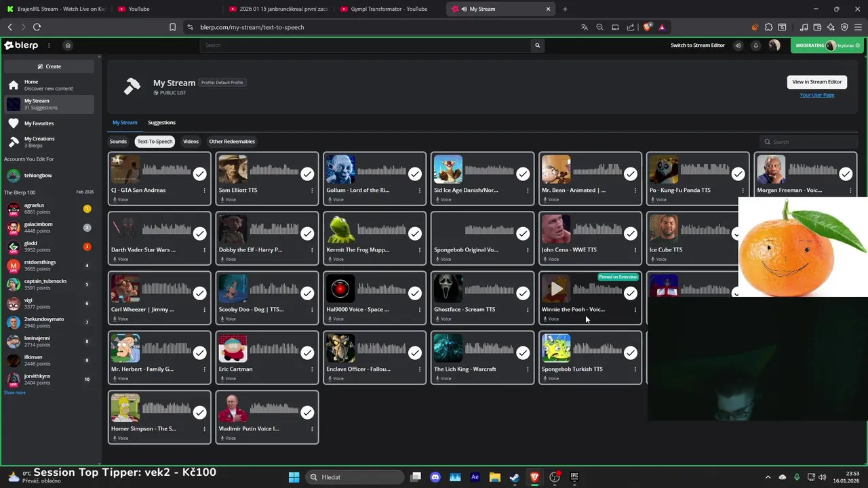Click the bookmark icon in address bar

coord(172,27)
